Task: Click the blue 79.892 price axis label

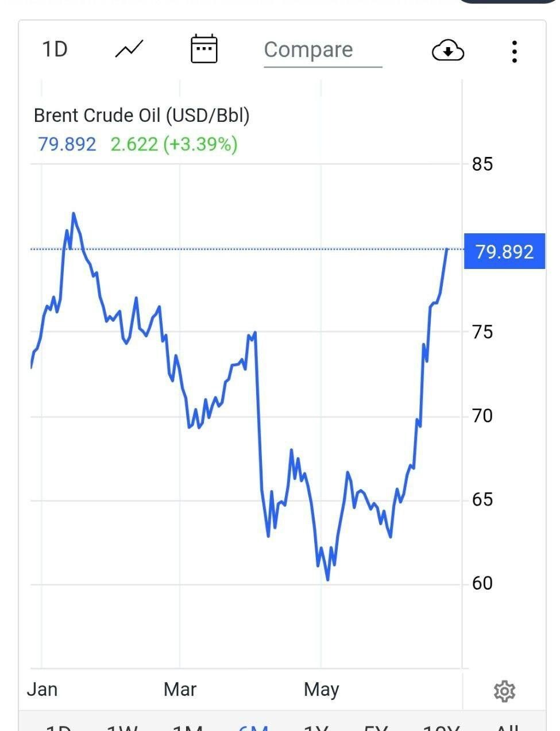Action: (x=504, y=252)
